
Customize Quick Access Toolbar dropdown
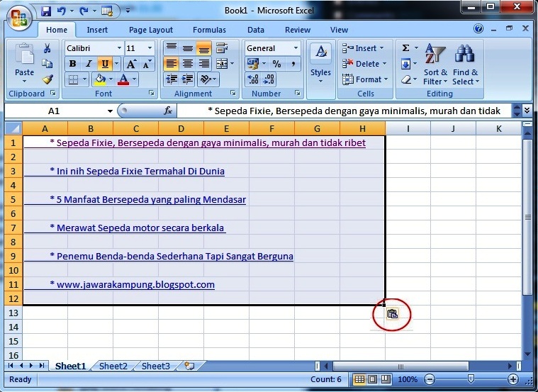pyautogui.click(x=128, y=11)
